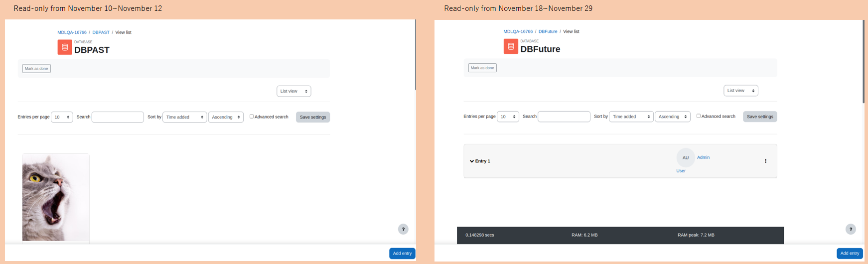Click the yawning cat image entry
The image size is (868, 264).
tap(56, 197)
